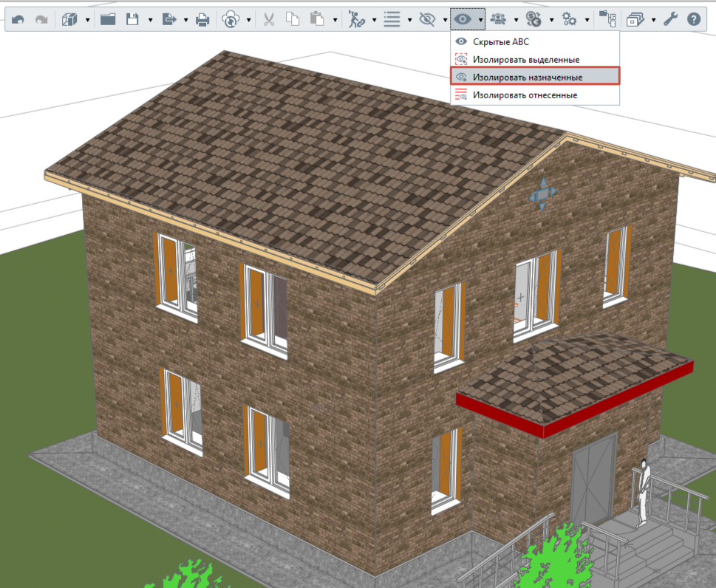Click the Open folder icon
This screenshot has width=716, height=588.
coord(108,19)
